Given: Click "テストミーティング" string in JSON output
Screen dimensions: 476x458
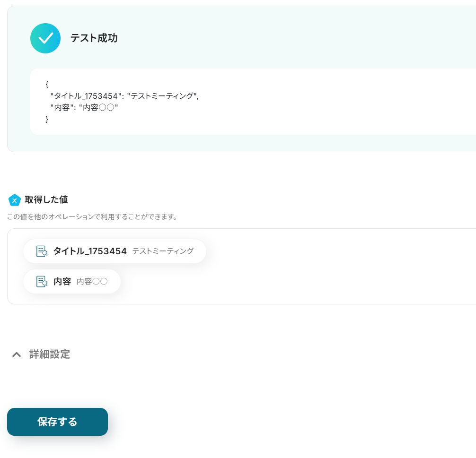Looking at the screenshot, I should coord(163,96).
